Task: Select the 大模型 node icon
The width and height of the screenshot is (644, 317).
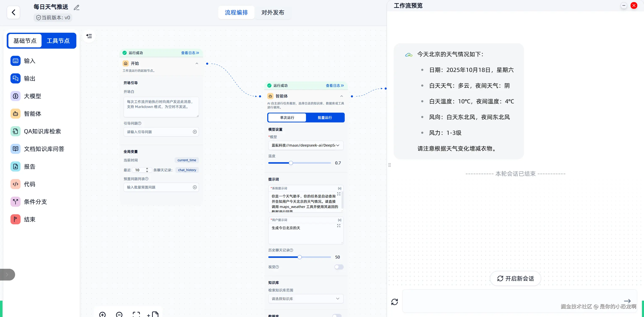Action: (16, 96)
